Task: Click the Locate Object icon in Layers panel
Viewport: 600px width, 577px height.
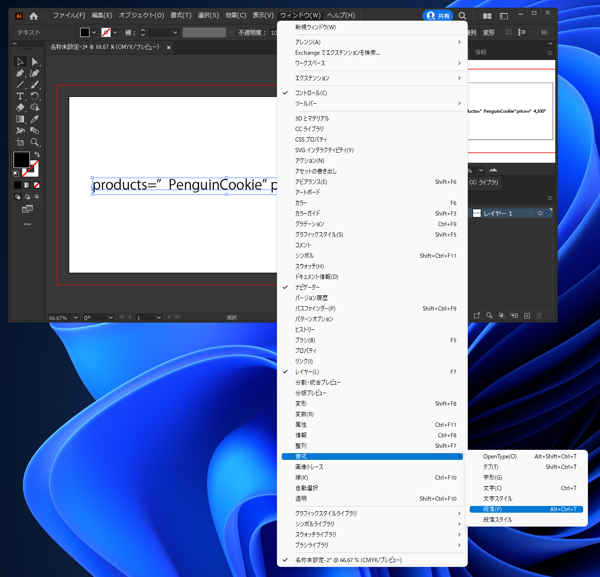Action: 489,315
